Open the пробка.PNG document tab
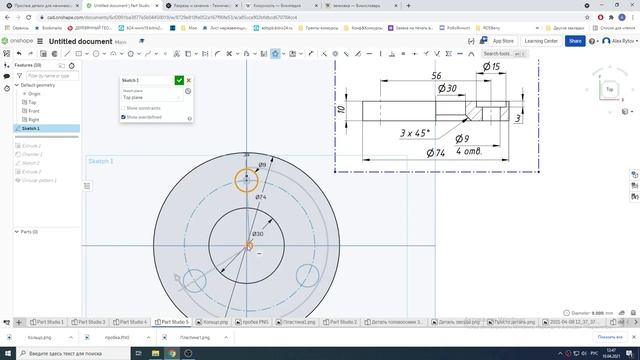Viewport: 640px width, 360px height. [x=252, y=322]
